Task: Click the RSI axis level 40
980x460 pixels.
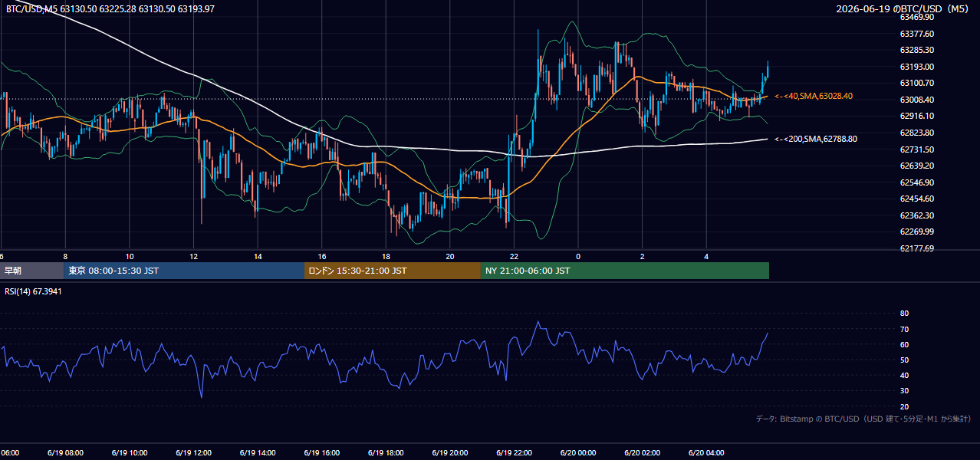Action: pos(904,375)
